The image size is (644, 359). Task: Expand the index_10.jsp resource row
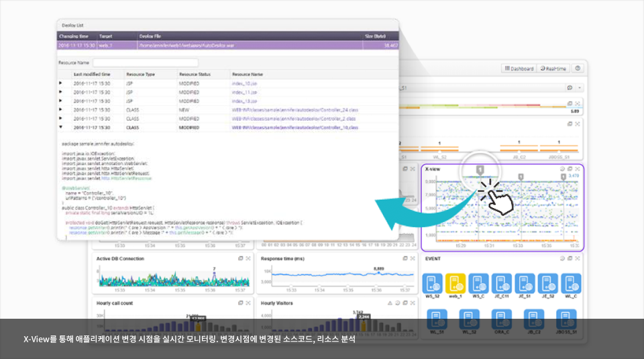pyautogui.click(x=61, y=83)
